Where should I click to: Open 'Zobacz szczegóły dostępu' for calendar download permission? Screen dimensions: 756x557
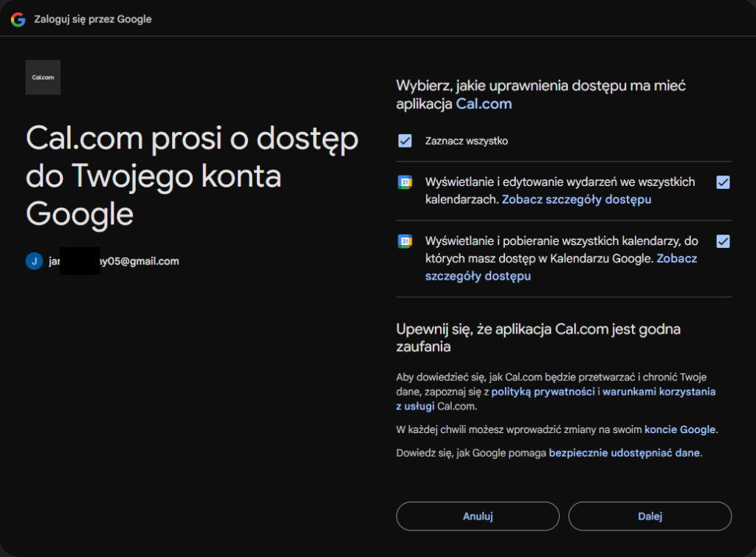point(561,267)
